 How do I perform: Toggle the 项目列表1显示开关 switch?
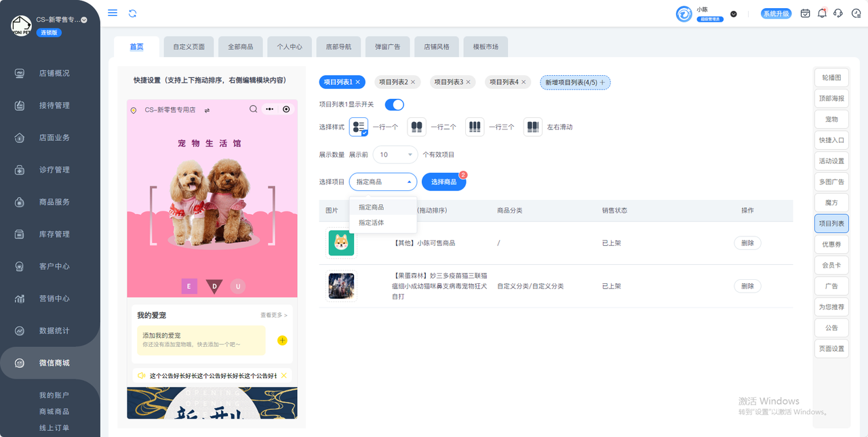[x=394, y=104]
